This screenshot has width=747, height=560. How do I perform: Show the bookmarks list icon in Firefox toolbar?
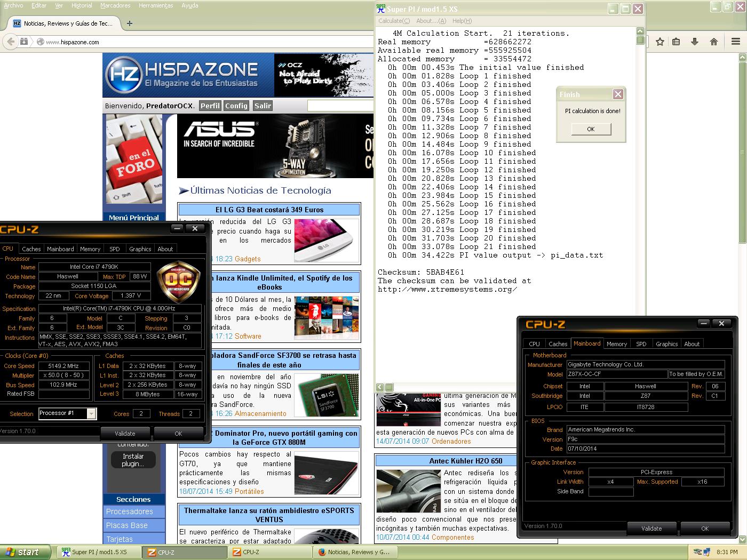point(676,42)
